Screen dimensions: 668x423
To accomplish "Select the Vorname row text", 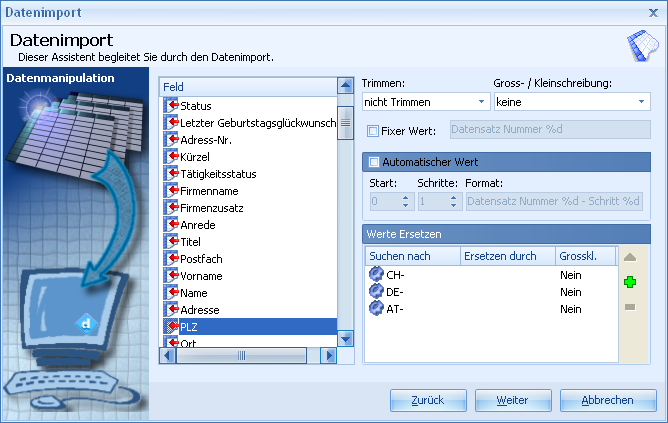I will coord(201,276).
